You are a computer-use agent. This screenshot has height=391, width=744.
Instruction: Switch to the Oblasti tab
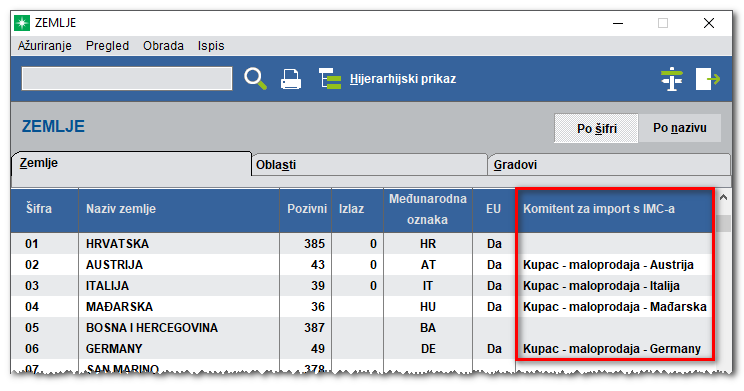pos(369,165)
